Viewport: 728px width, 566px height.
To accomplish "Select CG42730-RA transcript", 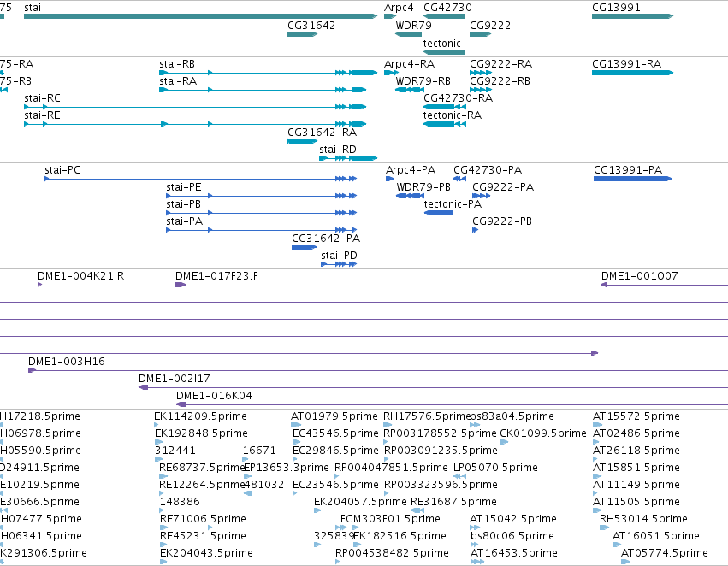I will [444, 107].
